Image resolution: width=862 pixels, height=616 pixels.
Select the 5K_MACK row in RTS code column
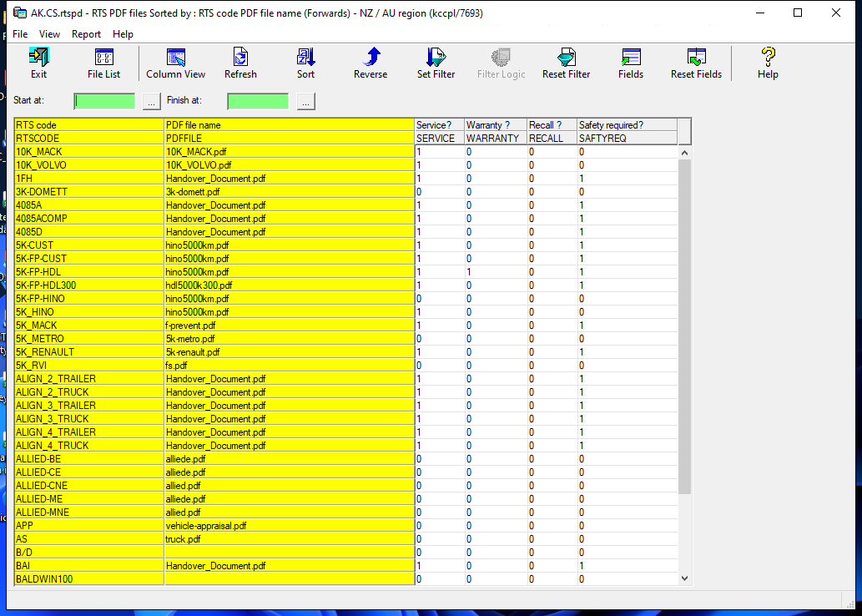pos(89,326)
